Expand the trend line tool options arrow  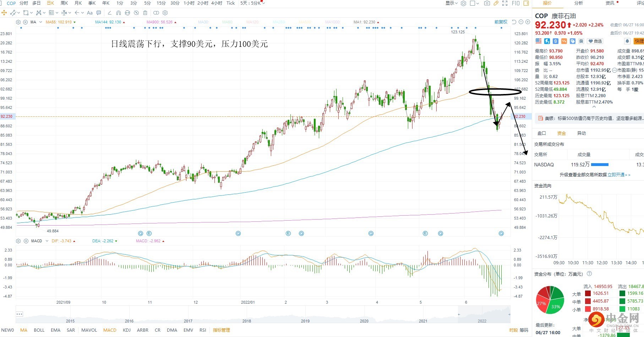coord(18,13)
